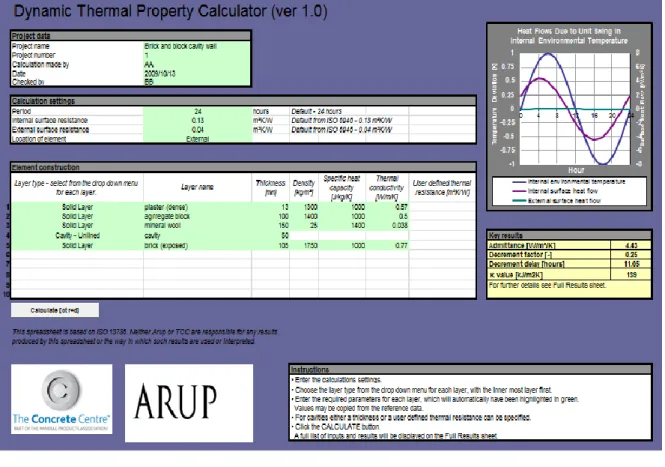Select layer name 'aggregate block'
665x467 pixels.
(x=197, y=216)
